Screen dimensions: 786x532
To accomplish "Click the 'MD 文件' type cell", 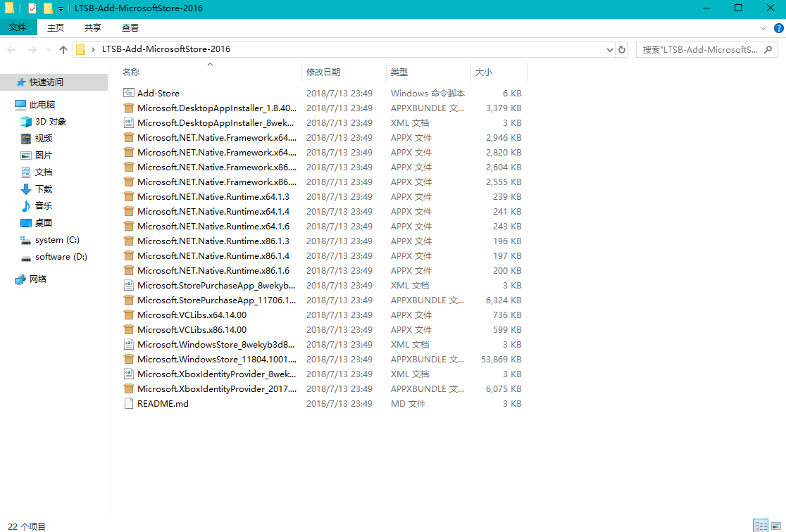I will pos(408,404).
